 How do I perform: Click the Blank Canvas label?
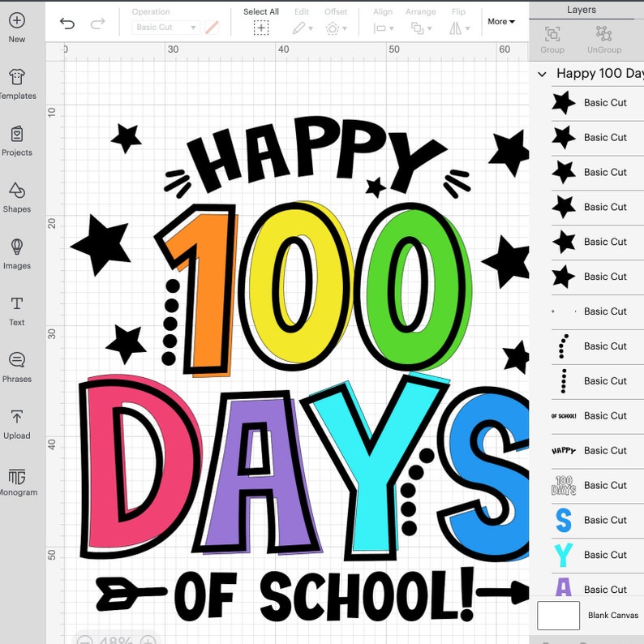(x=613, y=616)
